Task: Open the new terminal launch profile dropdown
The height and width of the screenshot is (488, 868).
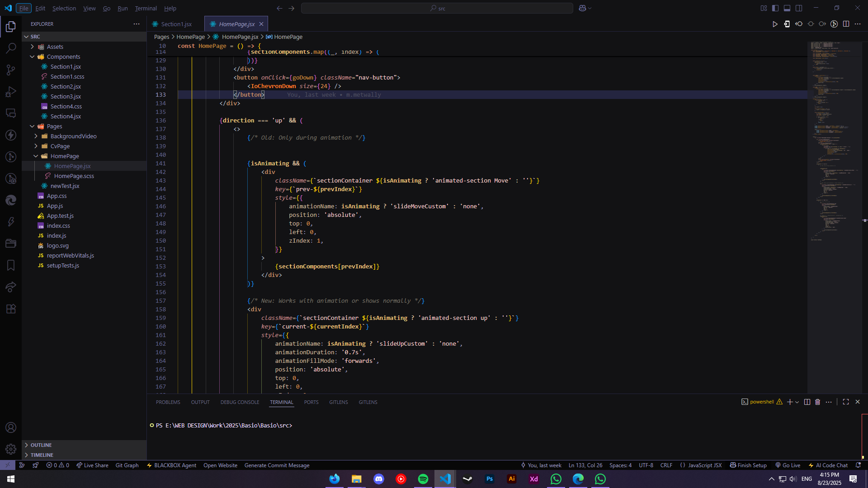Action: coord(797,402)
